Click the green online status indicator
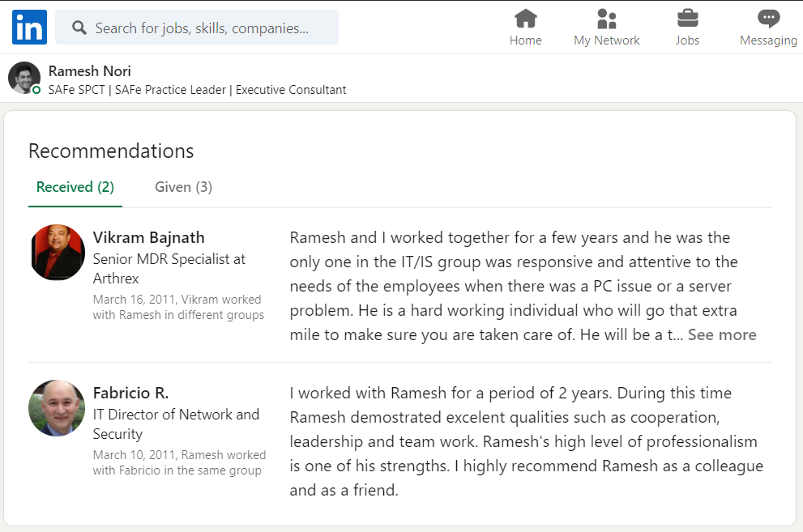The height and width of the screenshot is (532, 803). pos(36,90)
